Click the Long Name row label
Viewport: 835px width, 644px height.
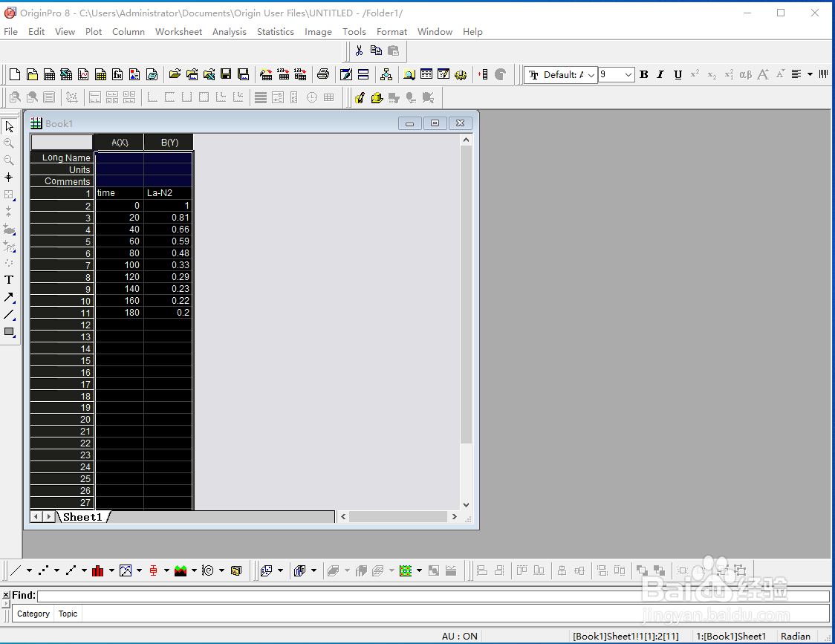pos(62,157)
